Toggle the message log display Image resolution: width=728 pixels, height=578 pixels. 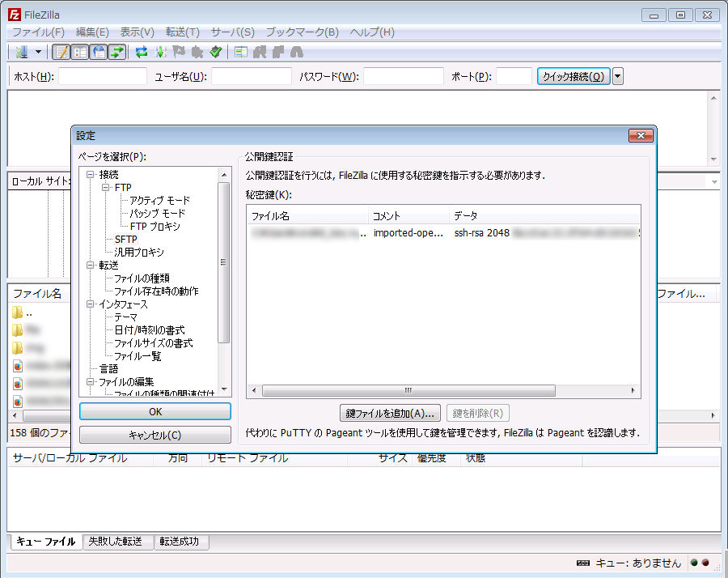click(x=61, y=52)
